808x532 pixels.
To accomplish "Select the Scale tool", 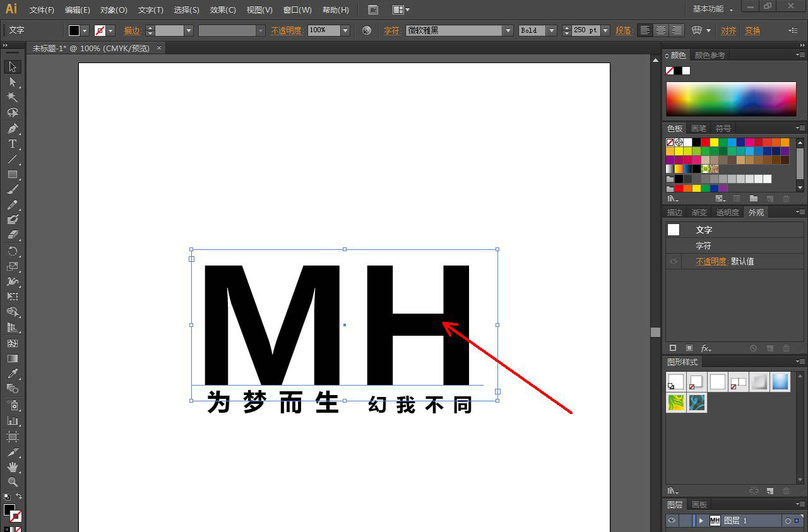I will pos(13,266).
